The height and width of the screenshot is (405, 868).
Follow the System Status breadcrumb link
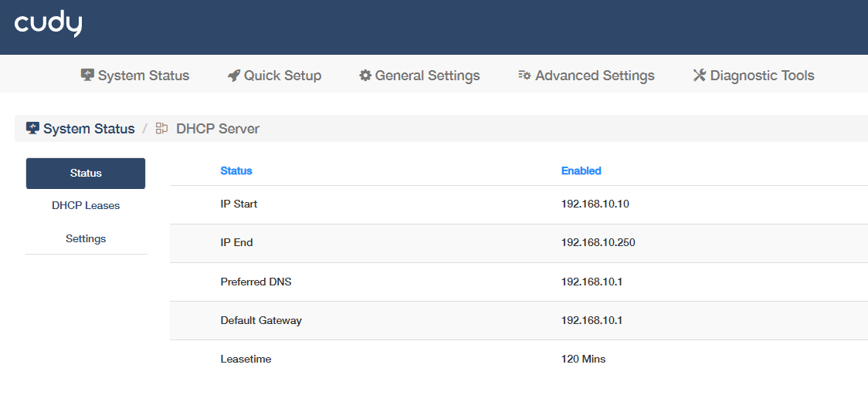click(89, 129)
